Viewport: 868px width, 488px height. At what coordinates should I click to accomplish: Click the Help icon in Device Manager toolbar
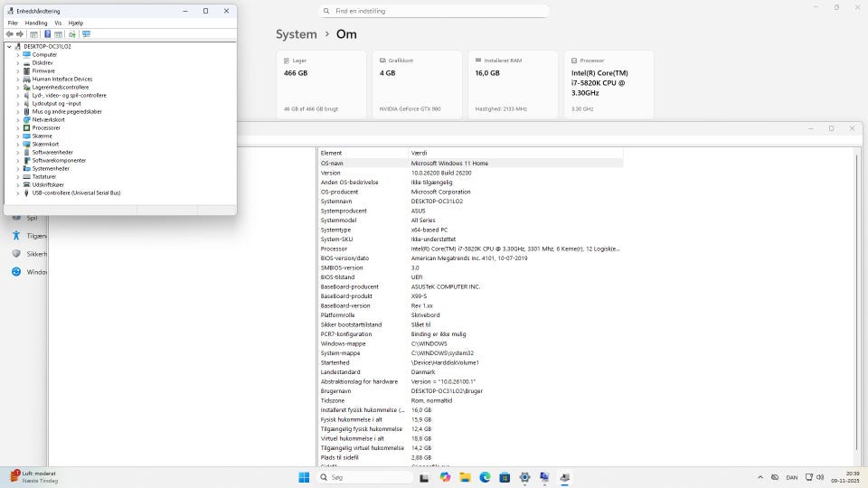[x=48, y=34]
